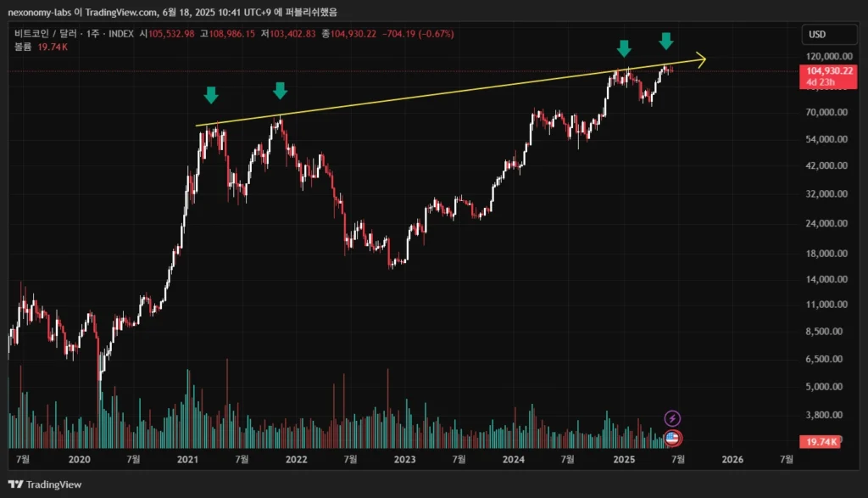Click the 2023 label on the time axis
The image size is (868, 498).
[x=404, y=459]
